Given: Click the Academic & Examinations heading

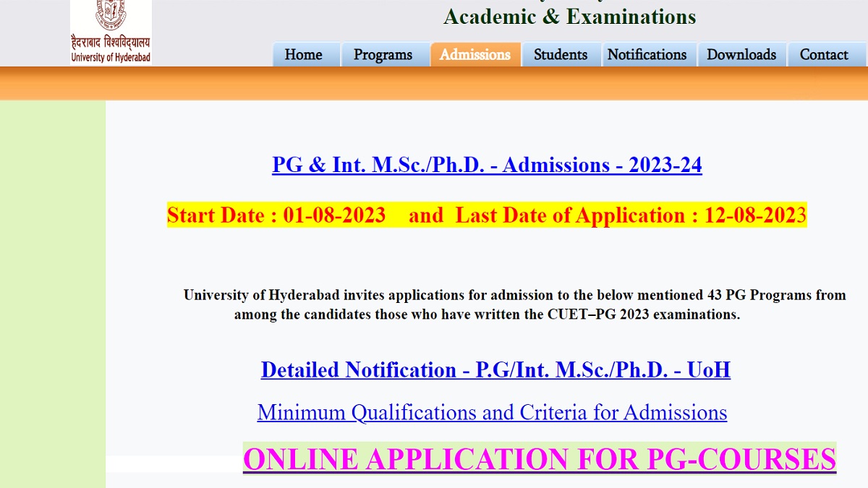Looking at the screenshot, I should tap(569, 16).
